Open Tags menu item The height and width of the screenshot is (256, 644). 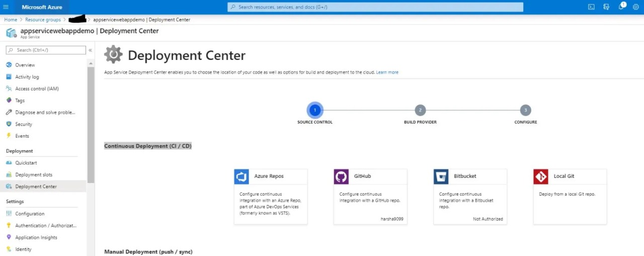coord(20,100)
